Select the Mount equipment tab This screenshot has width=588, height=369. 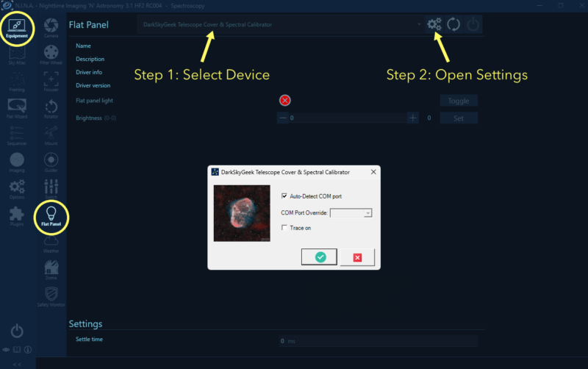(51, 136)
